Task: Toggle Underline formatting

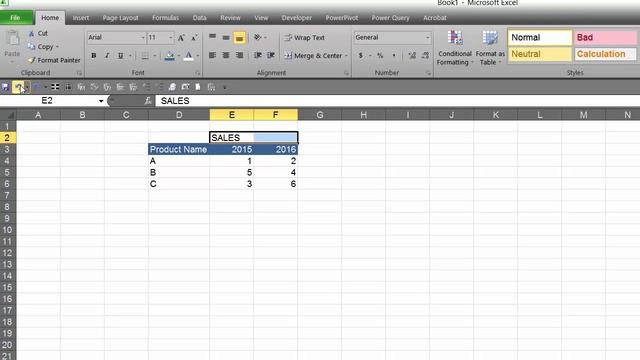Action: 120,56
